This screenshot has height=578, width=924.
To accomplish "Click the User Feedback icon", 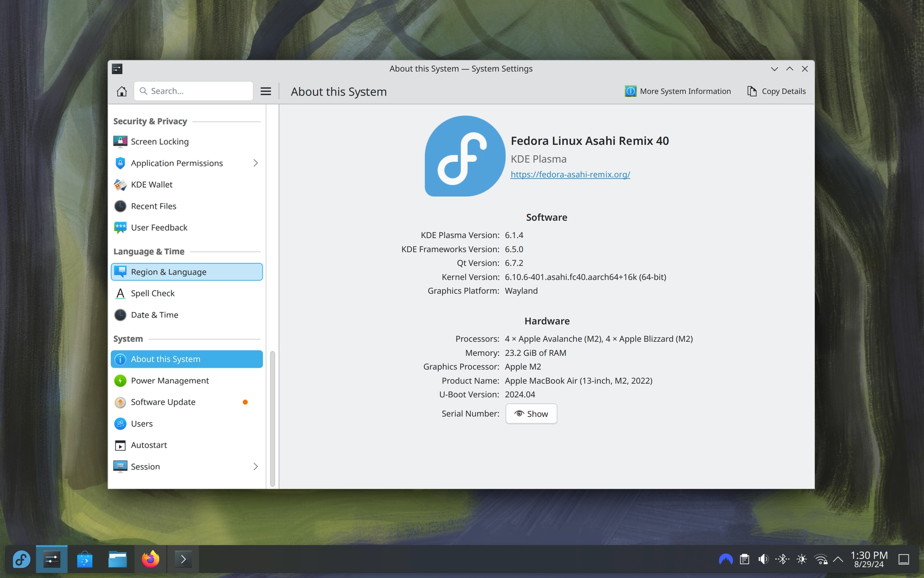I will [x=120, y=228].
